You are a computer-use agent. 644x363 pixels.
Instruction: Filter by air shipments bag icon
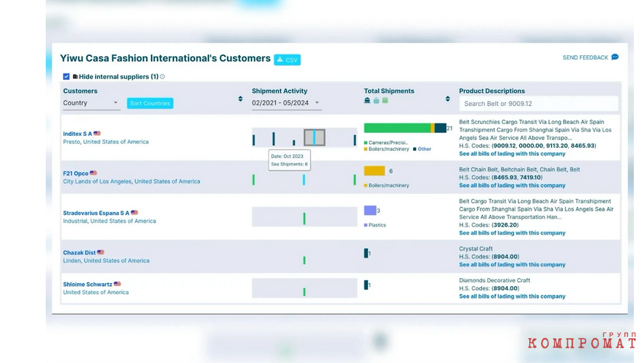[376, 101]
